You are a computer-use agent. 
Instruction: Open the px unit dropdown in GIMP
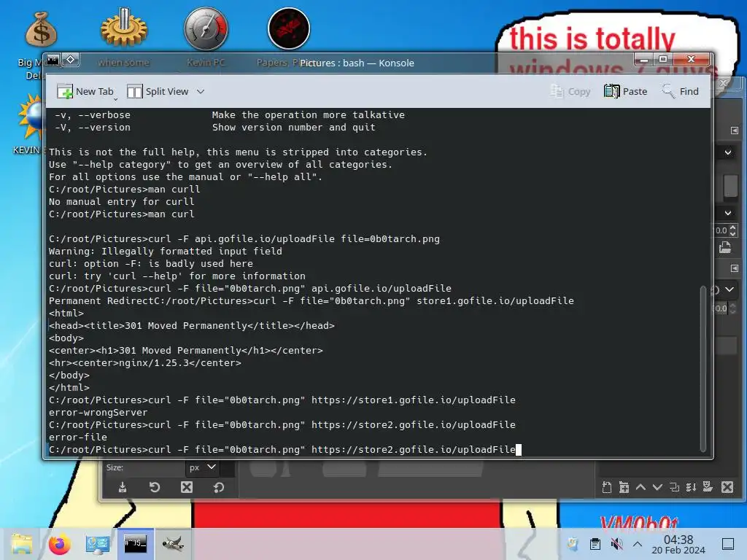[202, 467]
